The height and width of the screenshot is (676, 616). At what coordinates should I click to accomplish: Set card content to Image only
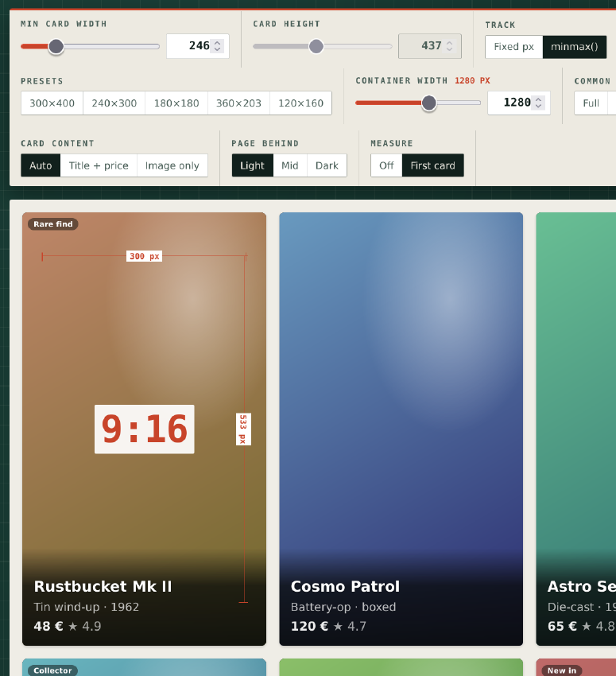tap(172, 165)
